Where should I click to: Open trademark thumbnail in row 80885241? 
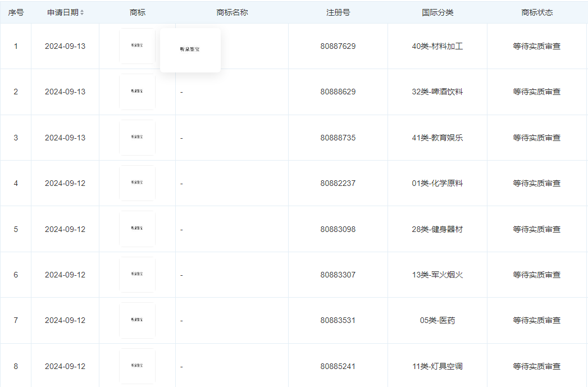(137, 366)
